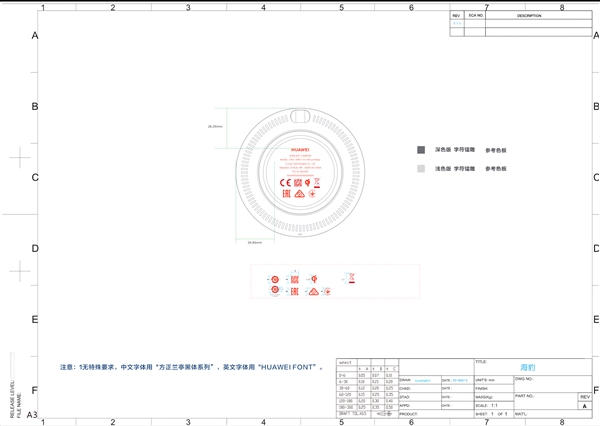Select the dark gray color swatch
The image size is (600, 426).
tap(421, 149)
